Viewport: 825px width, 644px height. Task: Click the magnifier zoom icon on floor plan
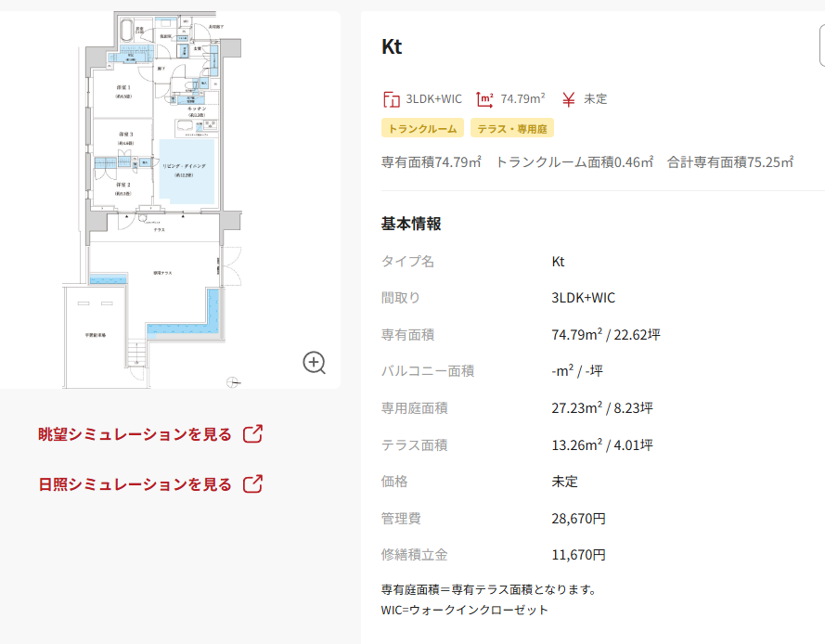coord(315,363)
